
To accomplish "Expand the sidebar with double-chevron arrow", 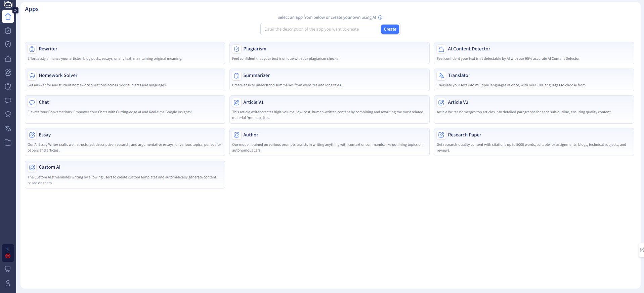I will [15, 10].
